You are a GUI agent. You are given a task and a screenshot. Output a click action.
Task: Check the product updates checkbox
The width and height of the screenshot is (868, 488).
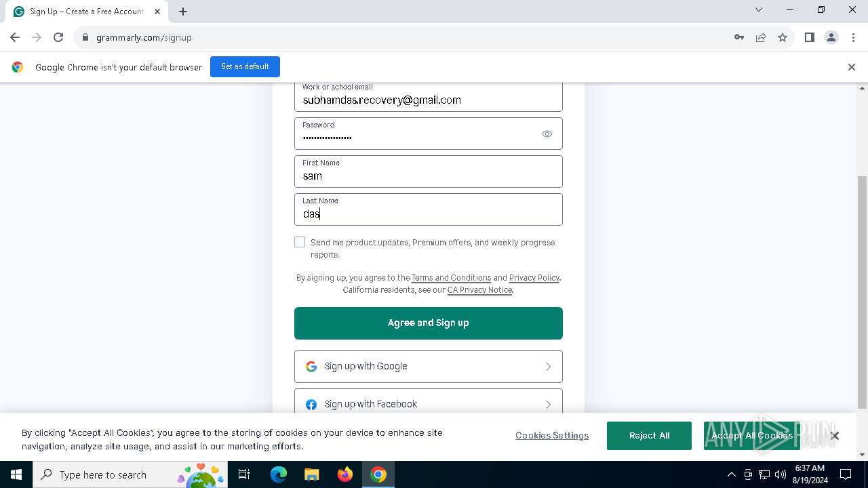[x=300, y=242]
